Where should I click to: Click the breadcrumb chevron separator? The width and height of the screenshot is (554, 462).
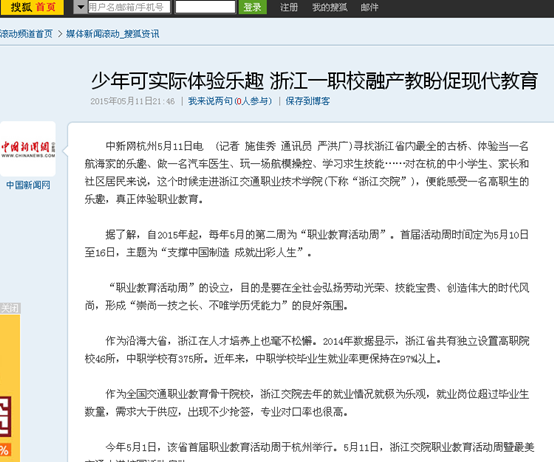click(x=59, y=34)
